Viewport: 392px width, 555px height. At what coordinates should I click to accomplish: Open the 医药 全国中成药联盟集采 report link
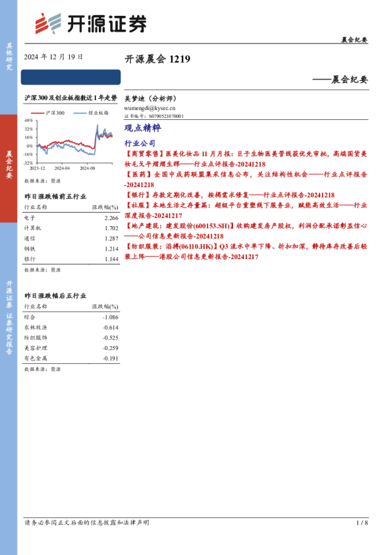(246, 179)
